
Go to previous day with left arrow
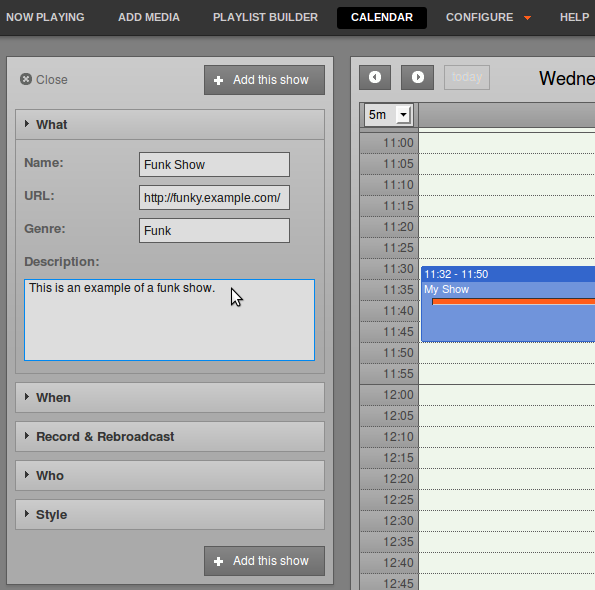click(375, 77)
